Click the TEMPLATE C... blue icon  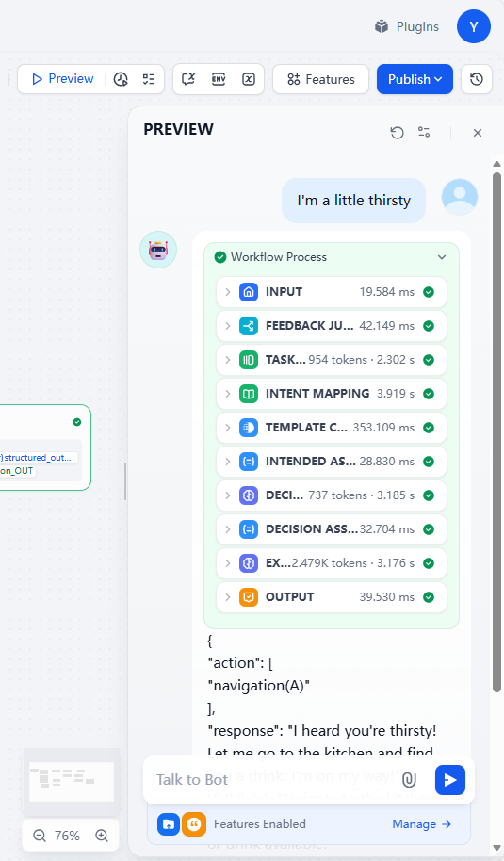pos(249,428)
